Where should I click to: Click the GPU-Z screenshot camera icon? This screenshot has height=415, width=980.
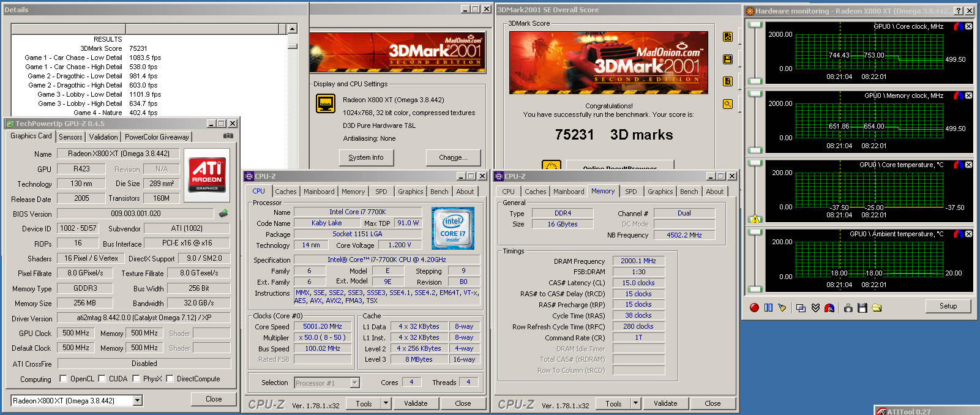[x=228, y=136]
